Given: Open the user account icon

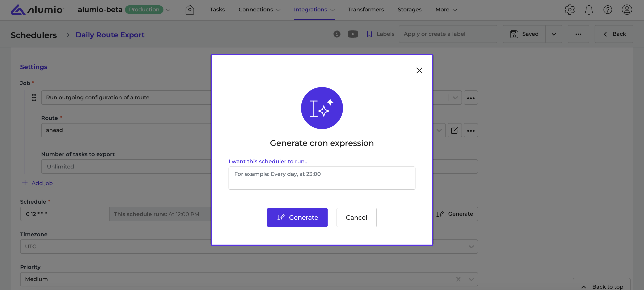Looking at the screenshot, I should point(627,10).
